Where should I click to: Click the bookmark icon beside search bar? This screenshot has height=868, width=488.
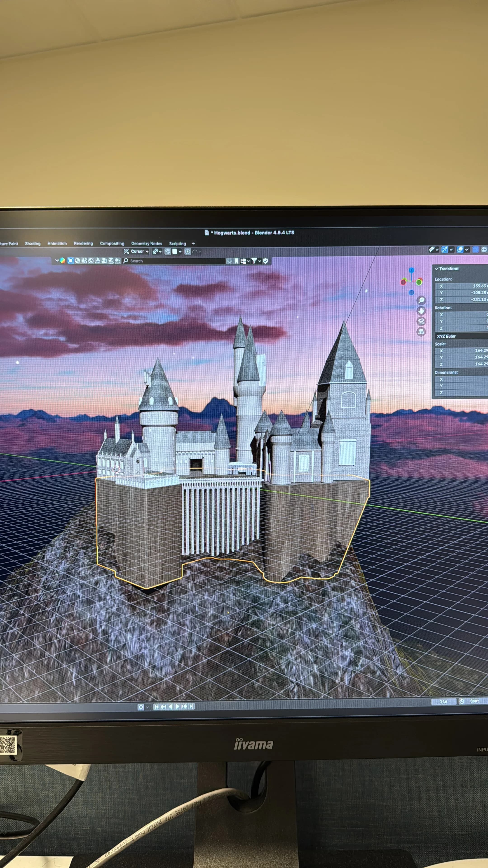(236, 261)
